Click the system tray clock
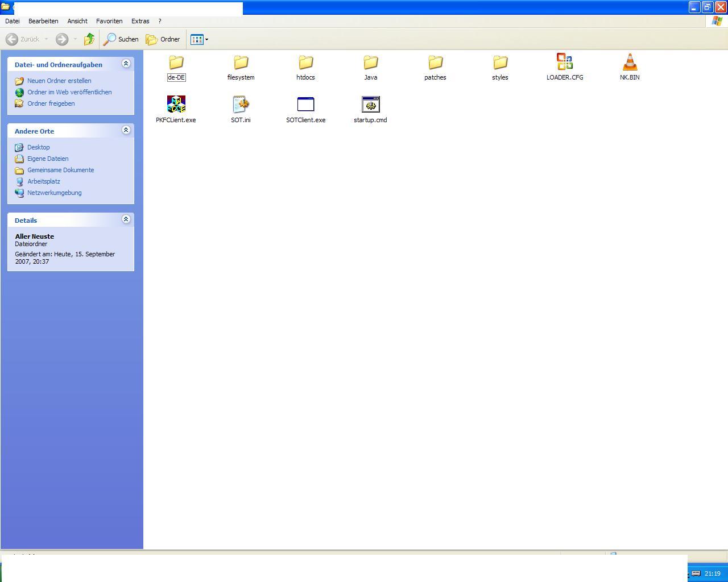This screenshot has width=728, height=582. tap(712, 573)
